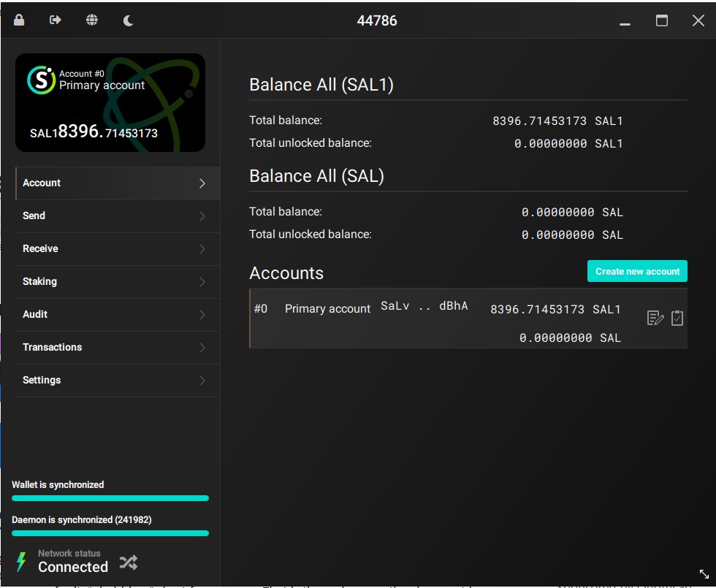Open the Send page
This screenshot has height=588, width=716.
[118, 216]
